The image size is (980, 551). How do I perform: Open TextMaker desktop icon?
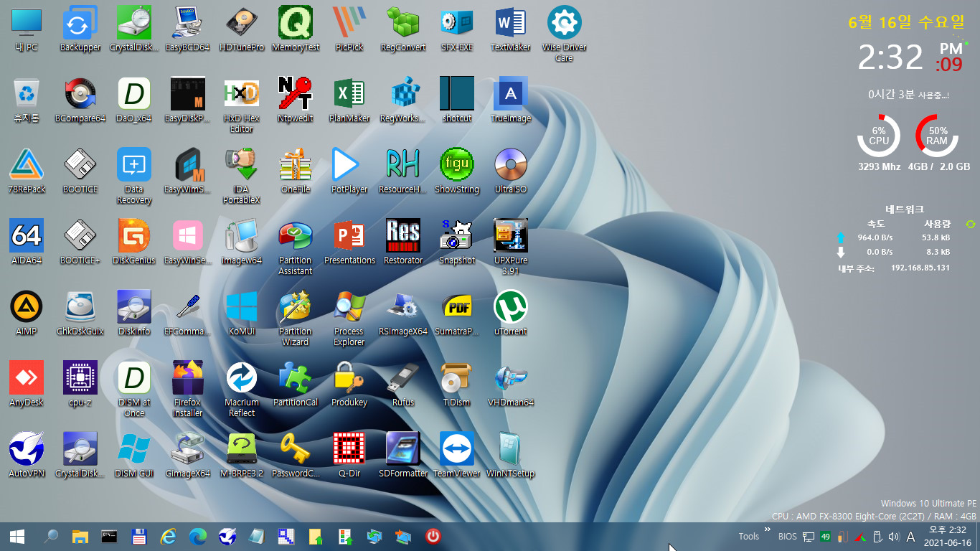click(511, 29)
